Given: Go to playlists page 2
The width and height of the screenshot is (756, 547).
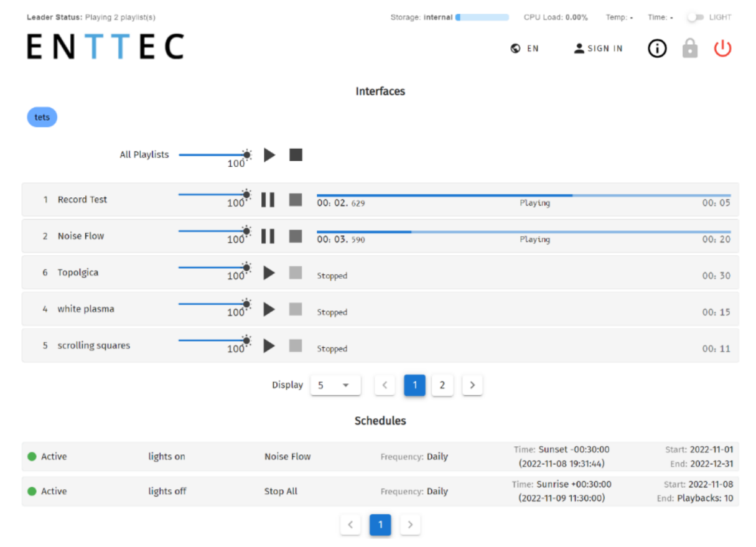Looking at the screenshot, I should 442,385.
